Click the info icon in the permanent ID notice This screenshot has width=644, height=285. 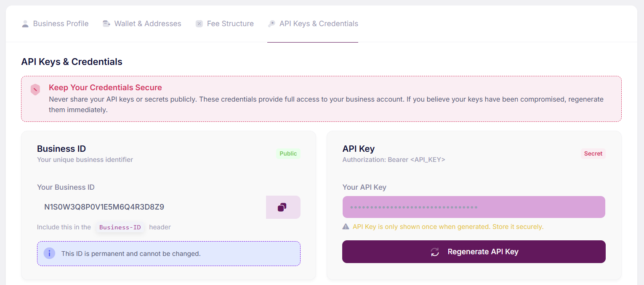pyautogui.click(x=49, y=253)
